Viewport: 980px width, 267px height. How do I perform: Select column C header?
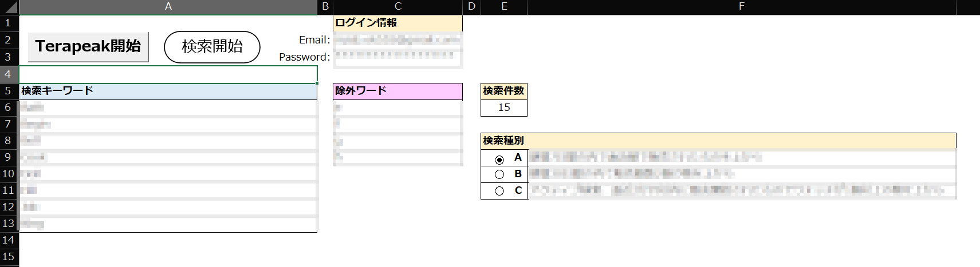[x=398, y=7]
